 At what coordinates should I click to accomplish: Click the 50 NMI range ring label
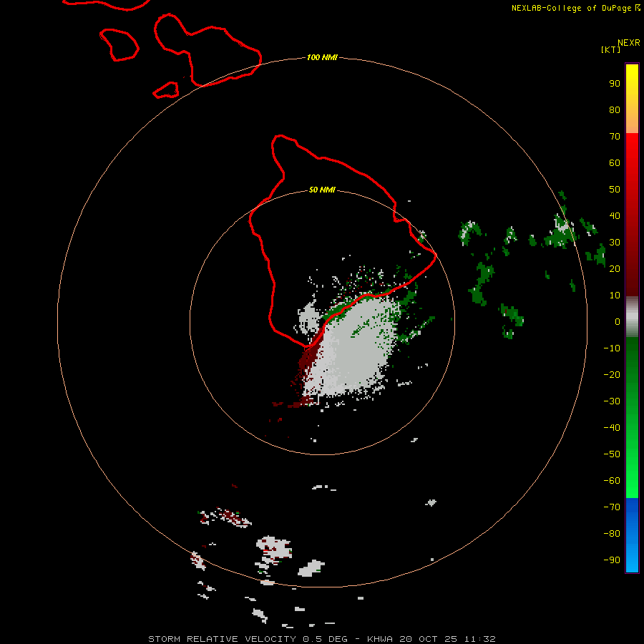tap(322, 190)
